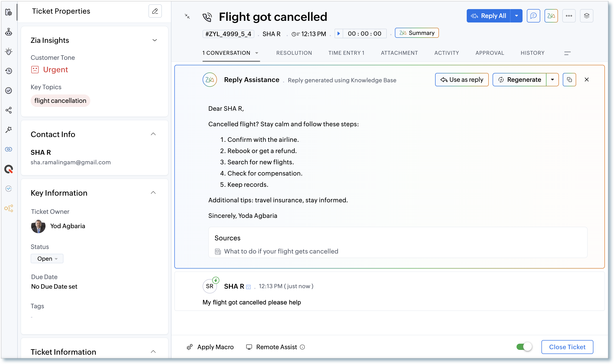Collapse the Contact Info section
614x364 pixels.
tap(153, 134)
